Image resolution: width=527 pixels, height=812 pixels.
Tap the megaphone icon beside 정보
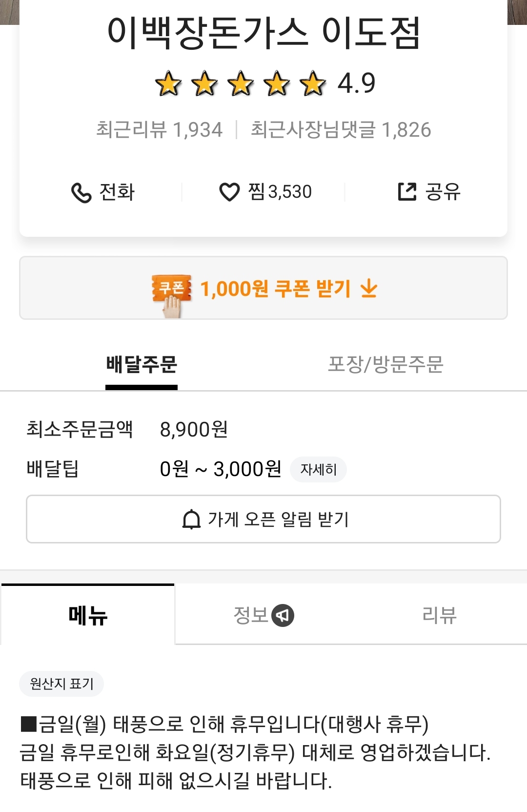(283, 615)
